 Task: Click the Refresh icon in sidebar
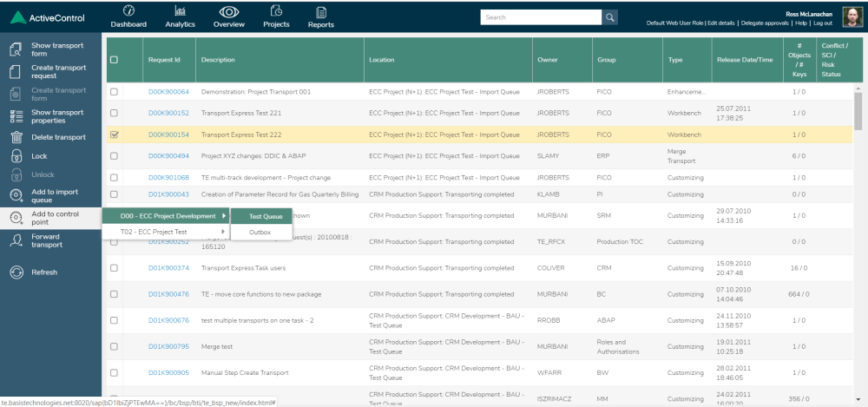[x=16, y=272]
